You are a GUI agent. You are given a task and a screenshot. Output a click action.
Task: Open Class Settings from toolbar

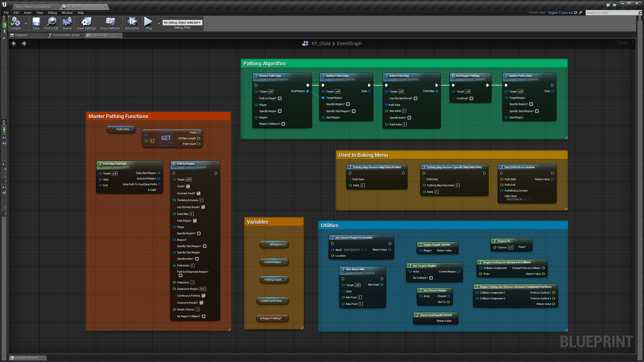[86, 23]
